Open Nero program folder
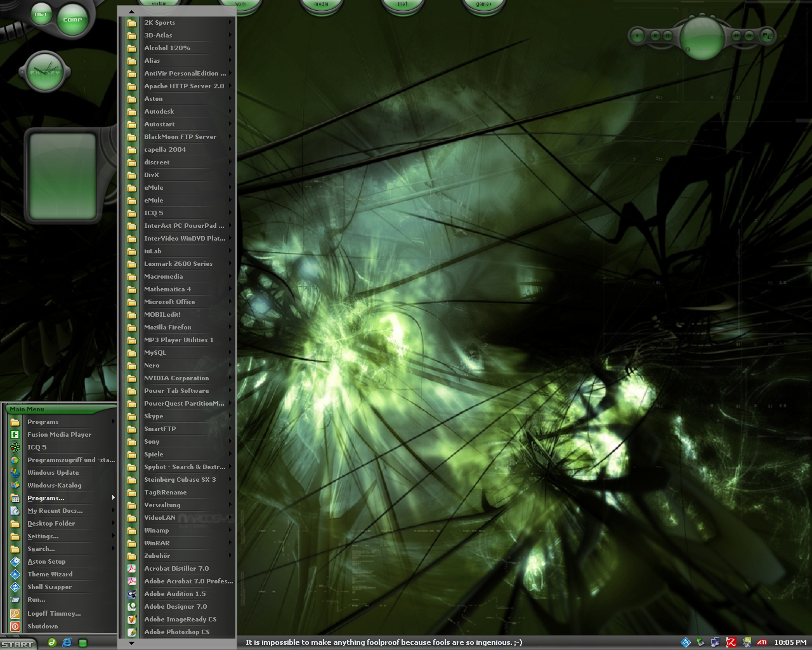Image resolution: width=812 pixels, height=650 pixels. (180, 366)
